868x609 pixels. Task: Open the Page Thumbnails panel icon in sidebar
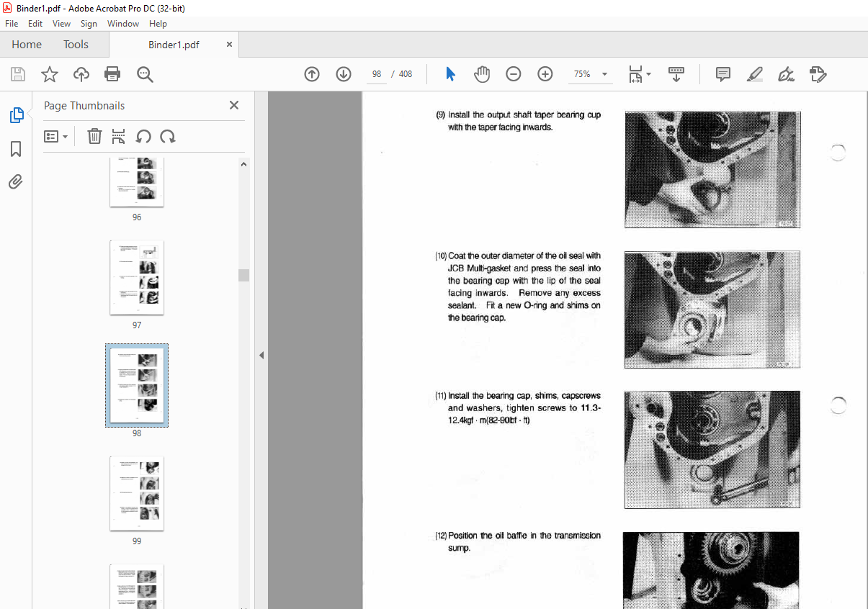click(x=16, y=115)
